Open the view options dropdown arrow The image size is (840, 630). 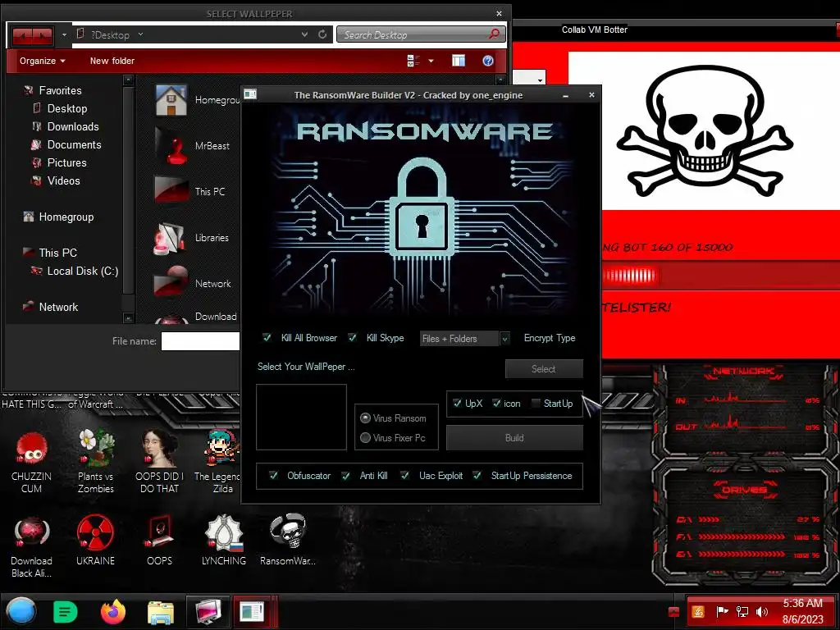click(431, 61)
